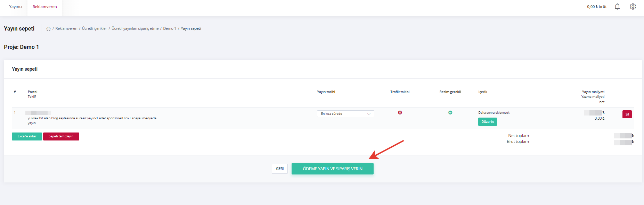Switch to the Yayıncı tab
Image resolution: width=644 pixels, height=205 pixels.
click(16, 7)
